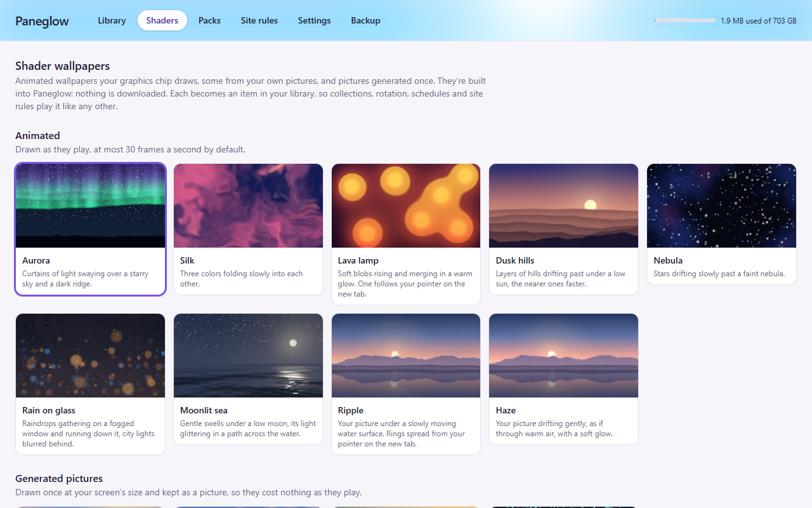Image resolution: width=812 pixels, height=508 pixels.
Task: Click the Dusk hills card title
Action: 515,260
